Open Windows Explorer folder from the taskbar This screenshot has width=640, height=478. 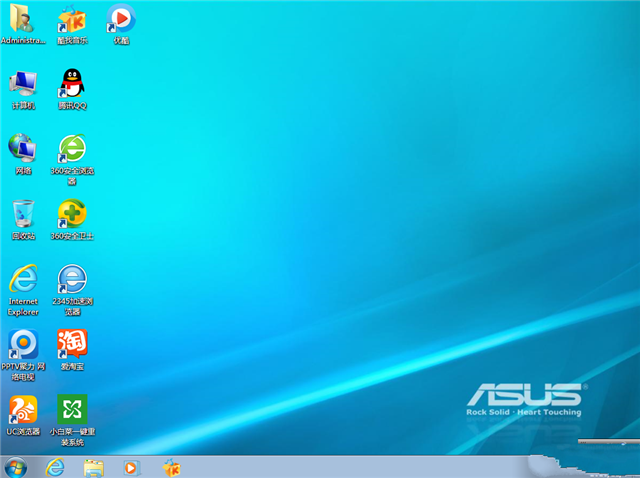coord(94,467)
